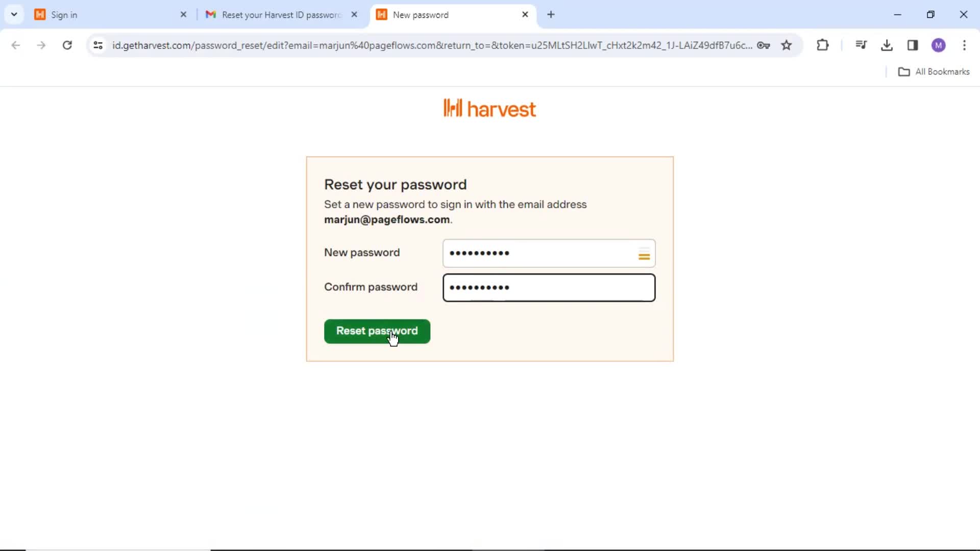This screenshot has width=980, height=551.
Task: Click the back navigation arrow
Action: (x=16, y=45)
